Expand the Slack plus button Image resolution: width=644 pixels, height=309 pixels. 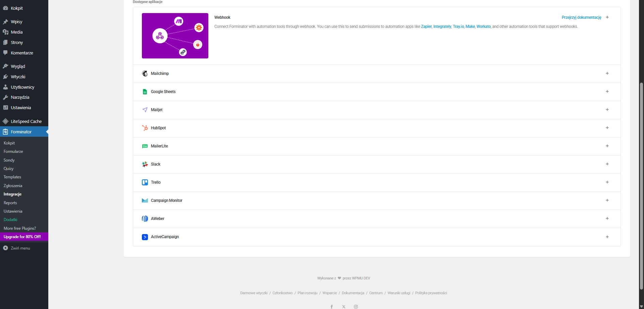[x=607, y=164]
